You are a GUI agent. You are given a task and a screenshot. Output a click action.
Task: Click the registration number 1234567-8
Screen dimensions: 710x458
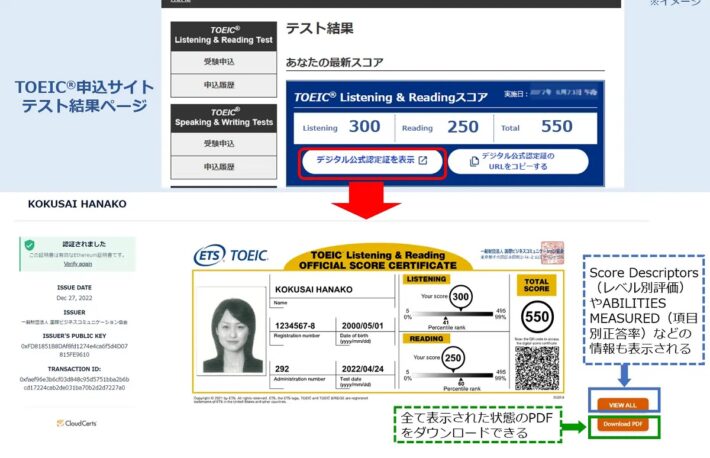(295, 326)
